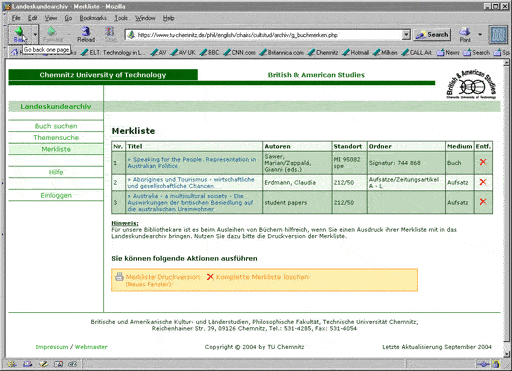Open the Webmaster footer link
The width and height of the screenshot is (512, 371).
click(91, 347)
